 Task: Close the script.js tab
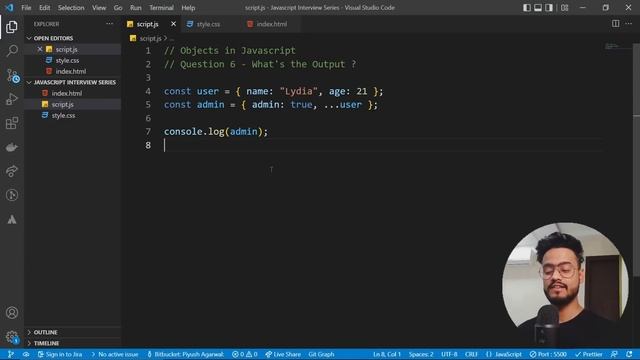(173, 24)
